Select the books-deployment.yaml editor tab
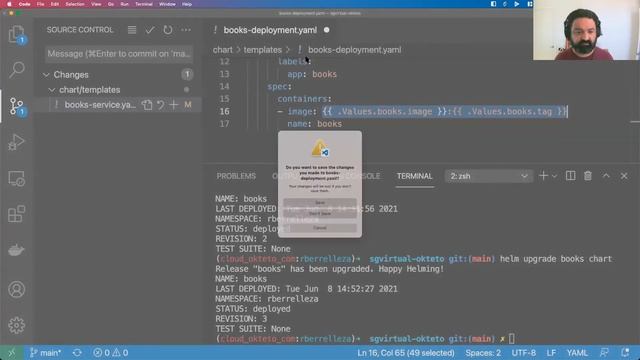This screenshot has width=640, height=360. pos(270,30)
